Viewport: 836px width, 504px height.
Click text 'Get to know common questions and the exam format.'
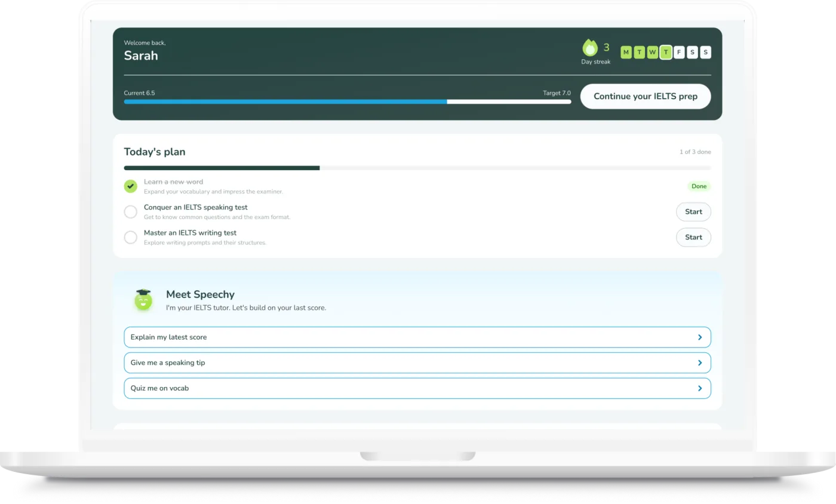217,217
